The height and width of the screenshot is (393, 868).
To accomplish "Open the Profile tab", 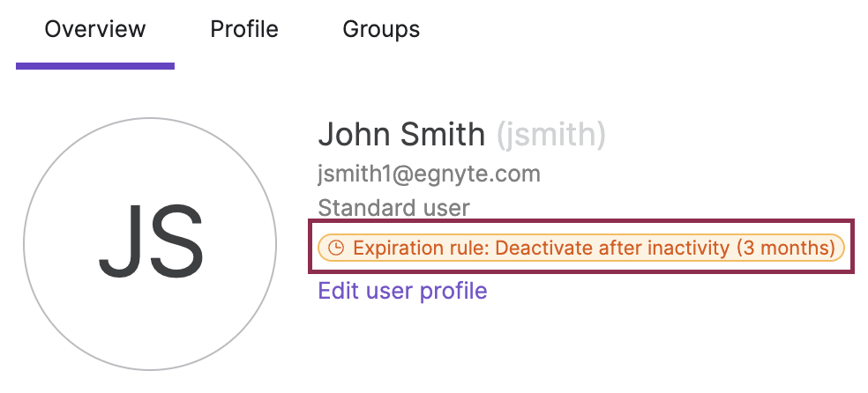I will coord(244,29).
